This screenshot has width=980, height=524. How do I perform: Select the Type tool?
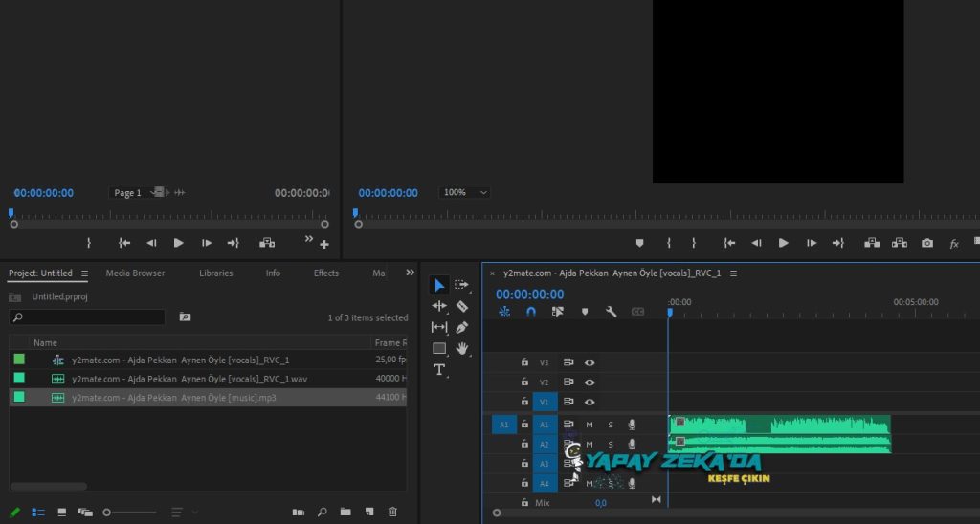coord(439,370)
